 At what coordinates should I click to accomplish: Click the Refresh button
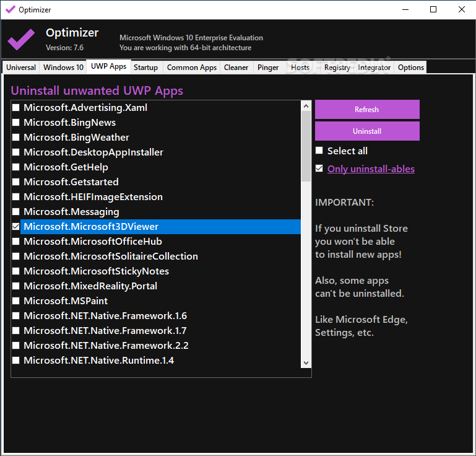point(367,110)
